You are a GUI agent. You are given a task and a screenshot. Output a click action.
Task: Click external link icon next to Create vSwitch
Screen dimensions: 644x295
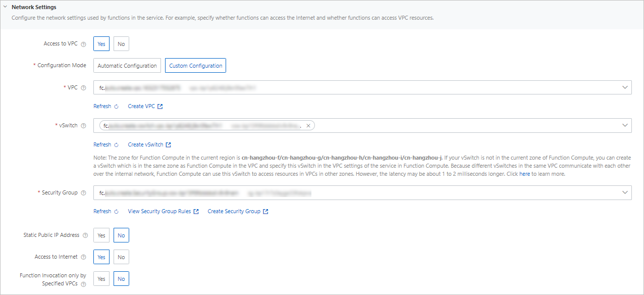click(x=169, y=145)
